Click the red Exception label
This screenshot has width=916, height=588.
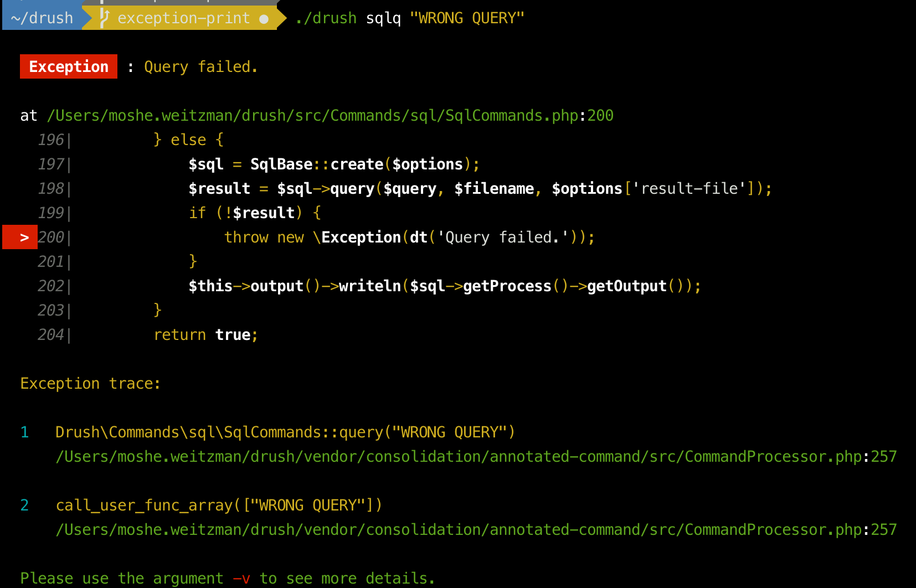(69, 66)
